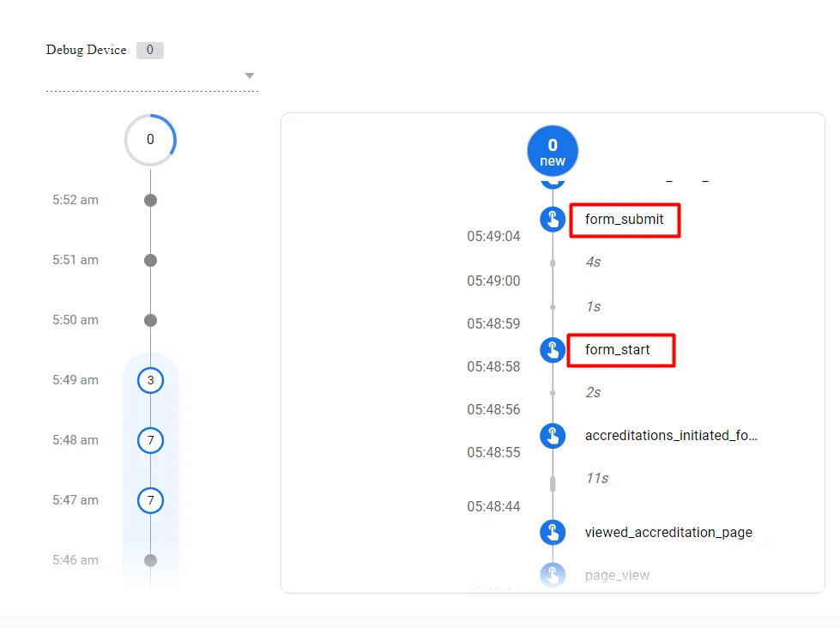Select the 5:49 am marker with 3 events
Viewport: 840px width, 628px height.
pyautogui.click(x=150, y=380)
